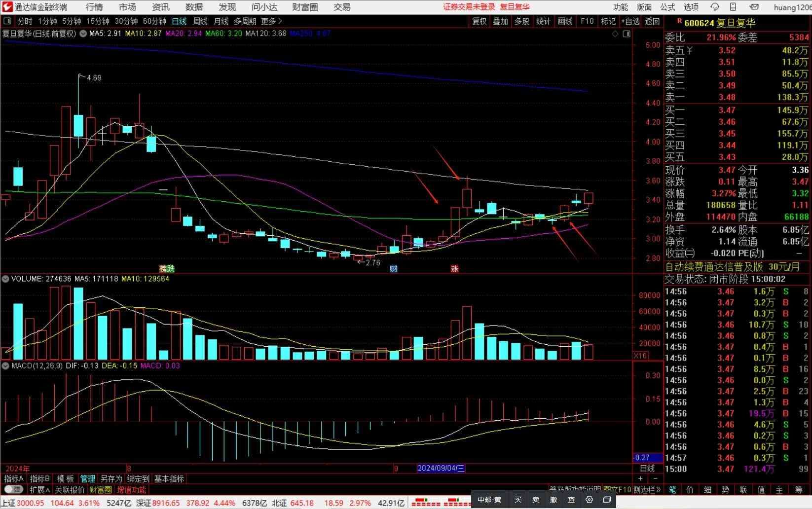This screenshot has height=509, width=812.
Task: Click the Tongdaxin app logo icon
Action: coord(7,7)
